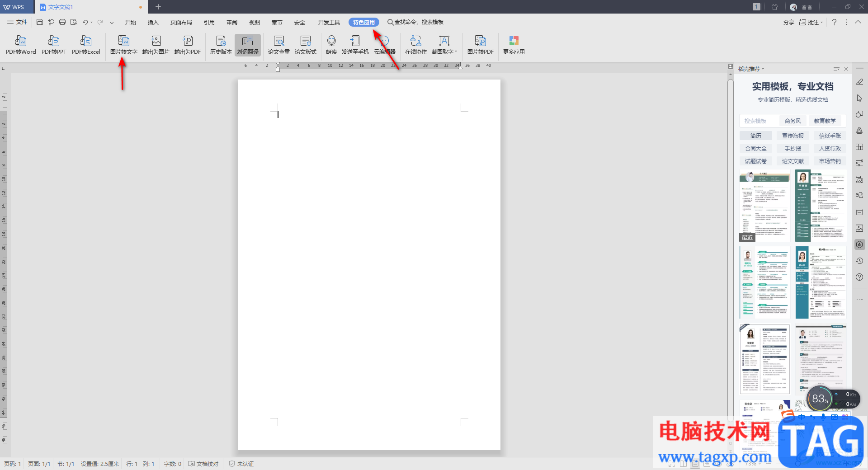The height and width of the screenshot is (470, 868).
Task: Open the shapes icon in right sidebar
Action: 859,114
